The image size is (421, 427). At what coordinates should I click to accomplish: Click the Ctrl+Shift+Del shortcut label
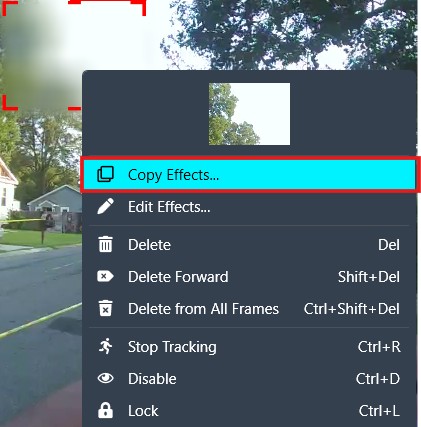[352, 309]
